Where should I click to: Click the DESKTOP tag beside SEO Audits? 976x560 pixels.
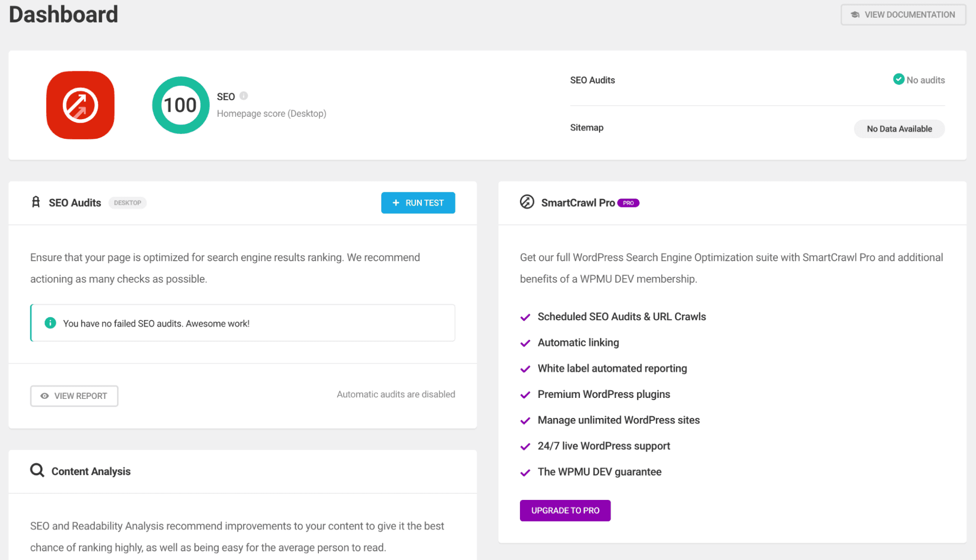[x=127, y=203]
